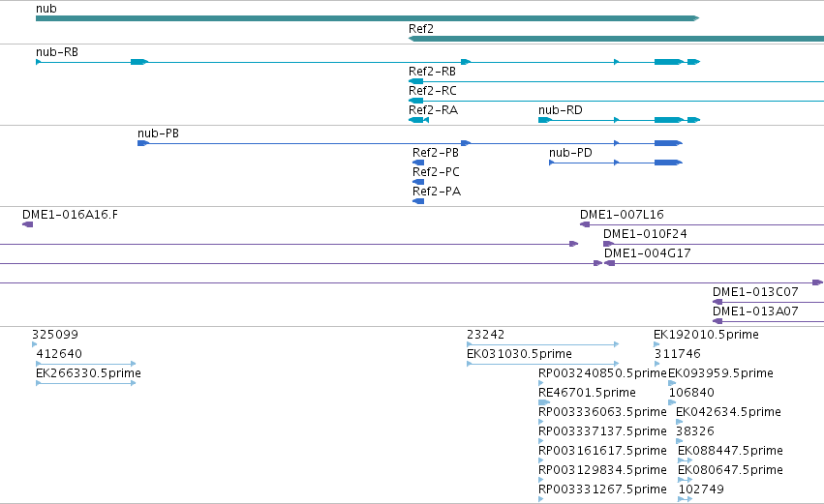824x504 pixels.
Task: Click EST feature 412640
Action: (x=85, y=364)
